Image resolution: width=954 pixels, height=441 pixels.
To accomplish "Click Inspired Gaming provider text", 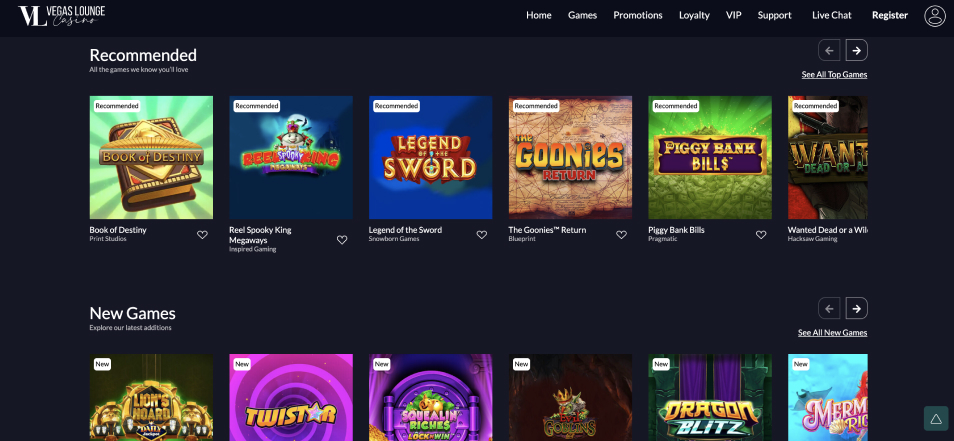I will pyautogui.click(x=252, y=249).
